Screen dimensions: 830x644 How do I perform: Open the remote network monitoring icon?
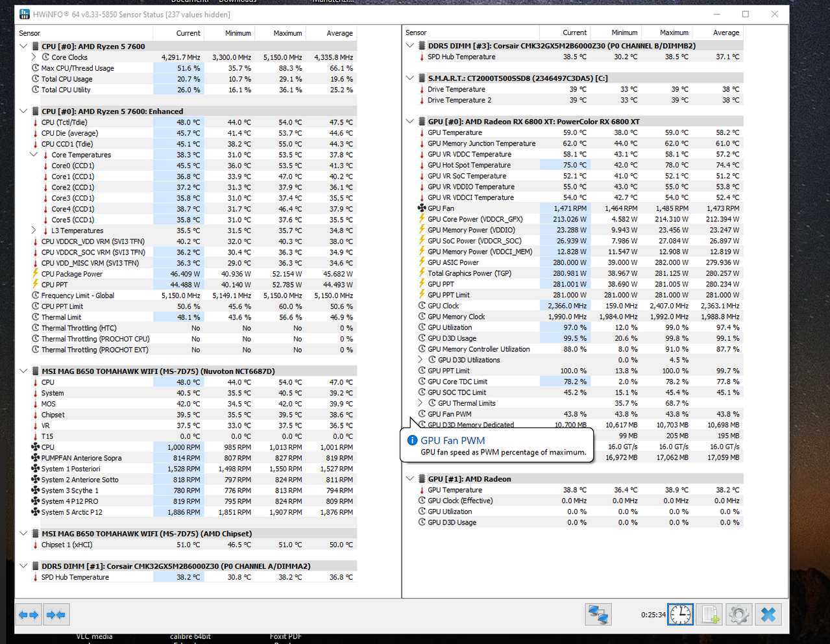tap(598, 614)
